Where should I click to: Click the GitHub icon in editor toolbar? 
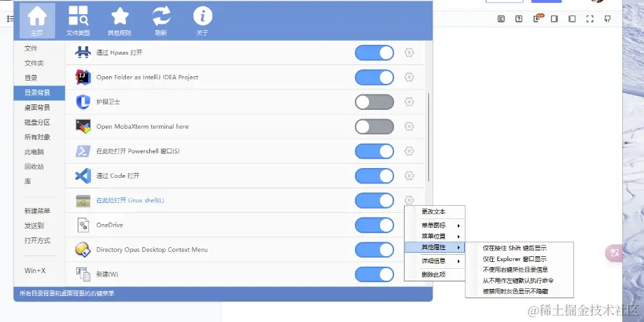608,18
